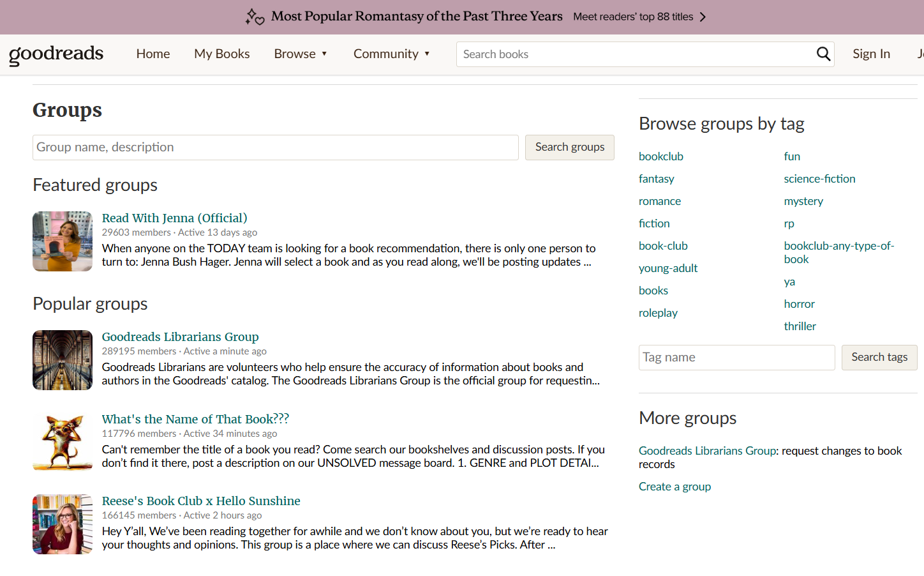The image size is (924, 576).
Task: Click the Sign In link
Action: click(871, 54)
